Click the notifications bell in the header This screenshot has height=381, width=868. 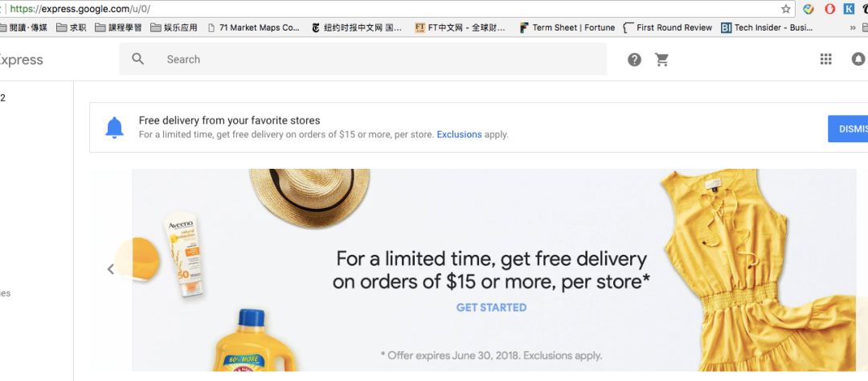[x=858, y=59]
